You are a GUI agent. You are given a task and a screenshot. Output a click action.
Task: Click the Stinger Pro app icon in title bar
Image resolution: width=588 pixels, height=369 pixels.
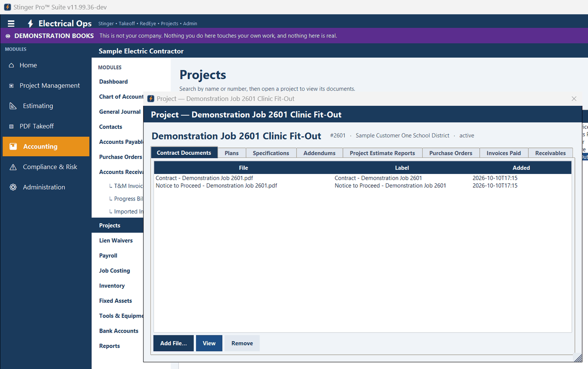tap(7, 7)
